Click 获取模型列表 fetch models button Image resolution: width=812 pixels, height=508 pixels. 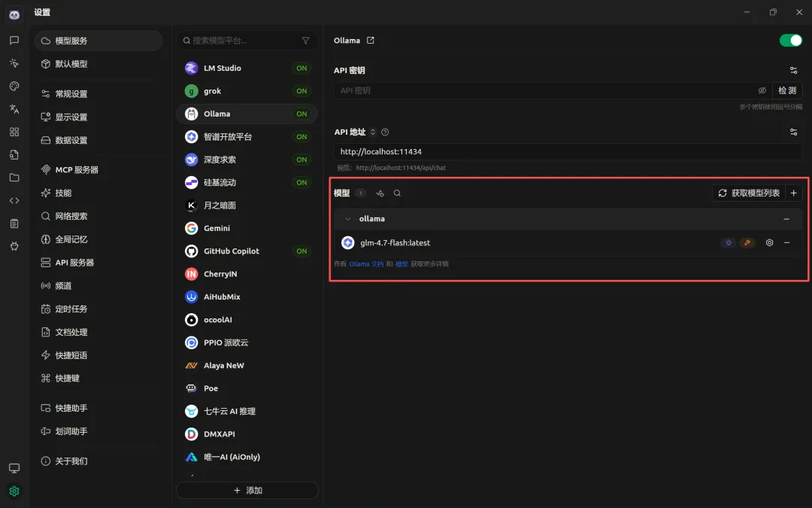[750, 193]
